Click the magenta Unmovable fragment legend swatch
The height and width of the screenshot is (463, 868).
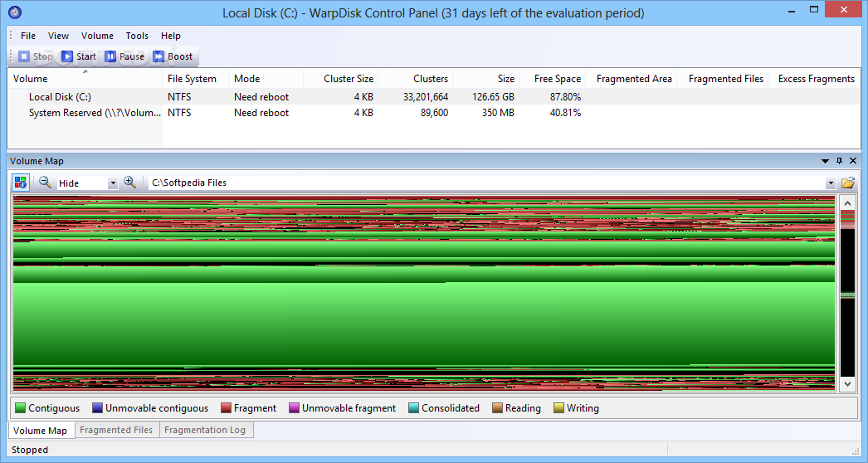tap(294, 408)
